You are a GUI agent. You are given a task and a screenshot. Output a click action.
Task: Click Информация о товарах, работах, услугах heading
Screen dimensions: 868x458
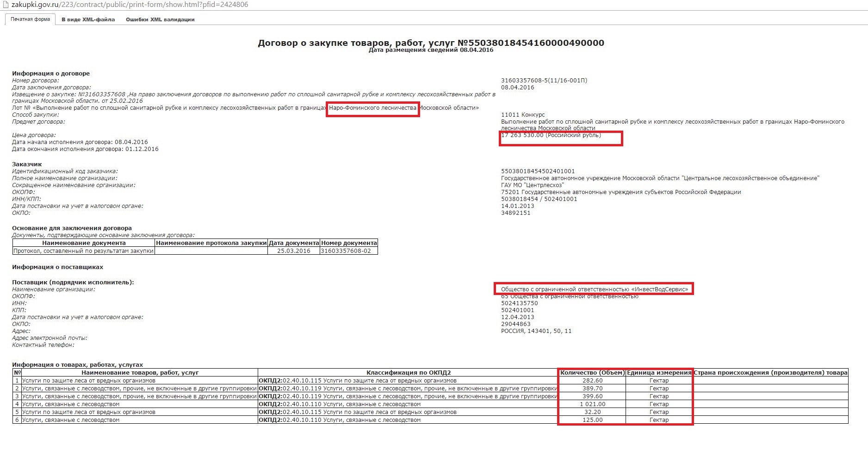pyautogui.click(x=77, y=364)
